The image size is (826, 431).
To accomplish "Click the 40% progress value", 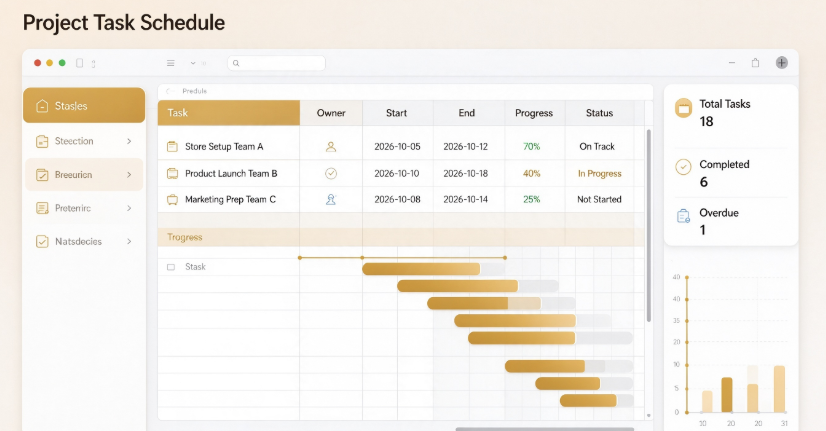I will [x=532, y=173].
